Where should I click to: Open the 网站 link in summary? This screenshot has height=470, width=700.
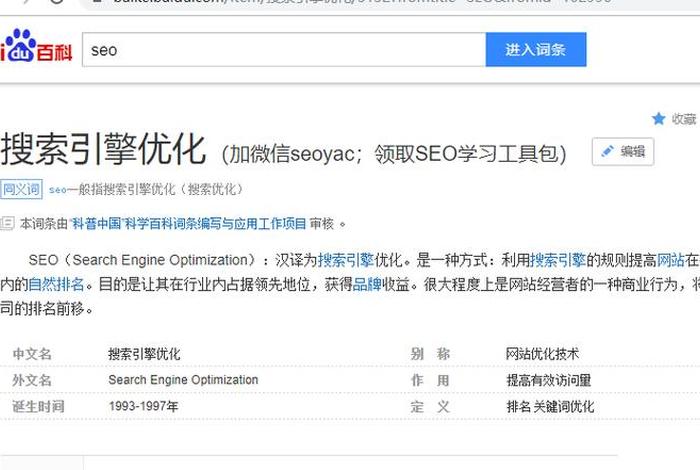click(x=671, y=260)
